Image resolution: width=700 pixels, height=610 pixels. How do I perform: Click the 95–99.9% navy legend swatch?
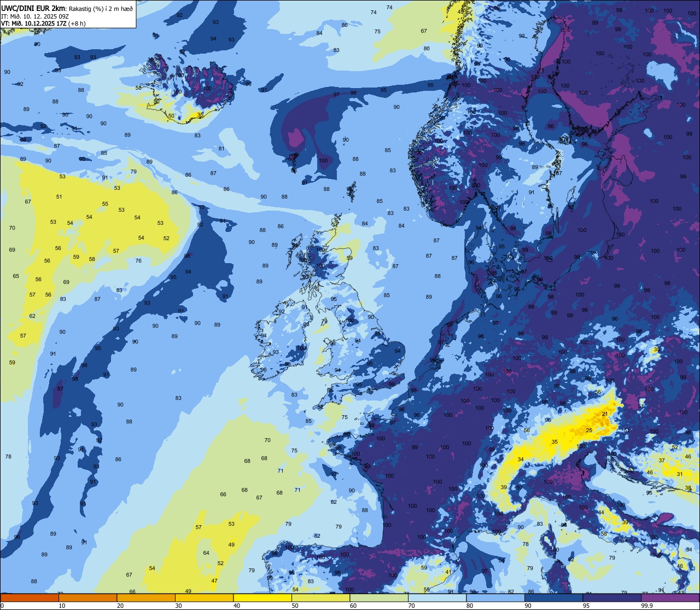[612, 597]
